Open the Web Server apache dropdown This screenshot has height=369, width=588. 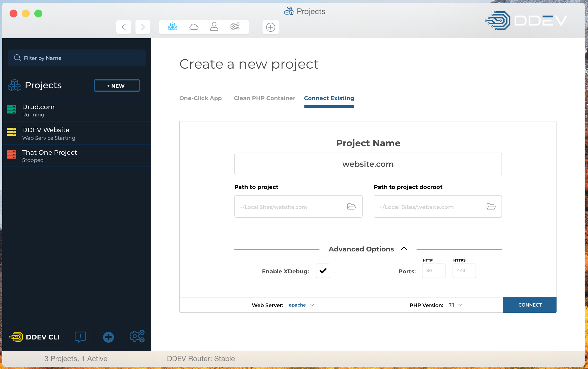pyautogui.click(x=301, y=305)
